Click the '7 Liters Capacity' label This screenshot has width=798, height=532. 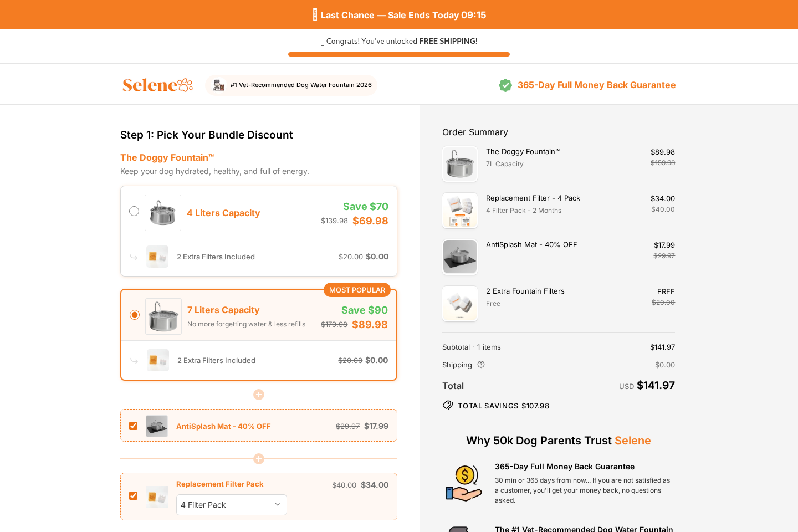coord(223,310)
